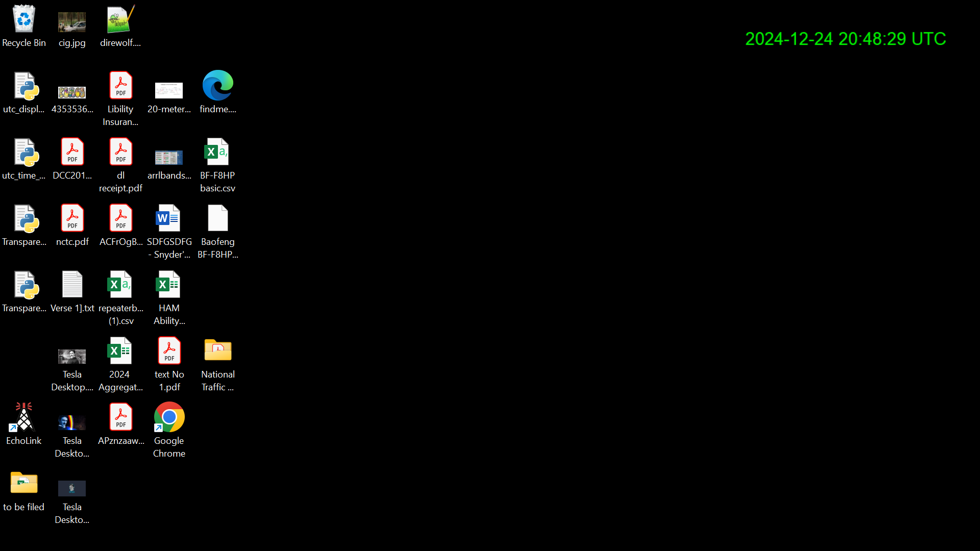Open the National Traffic ... folder

(x=218, y=364)
